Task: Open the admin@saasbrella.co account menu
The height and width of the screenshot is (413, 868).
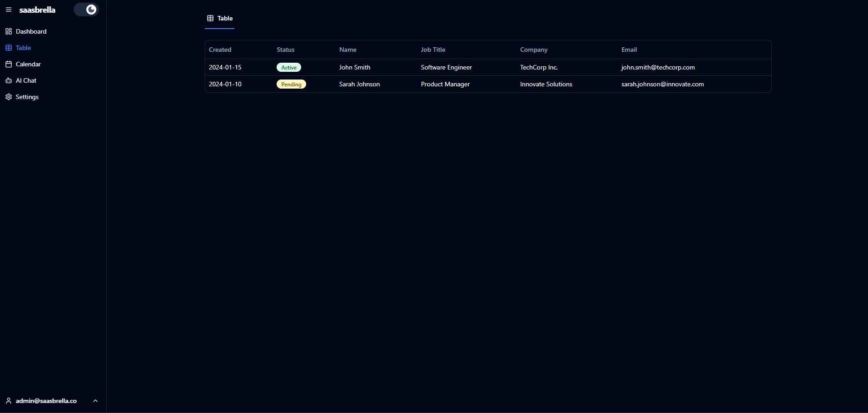Action: (46, 401)
